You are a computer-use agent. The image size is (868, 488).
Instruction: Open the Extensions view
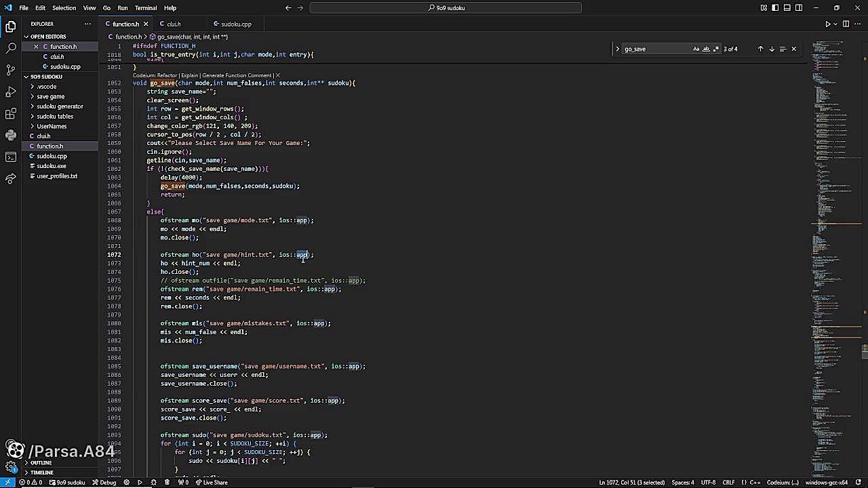tap(11, 114)
